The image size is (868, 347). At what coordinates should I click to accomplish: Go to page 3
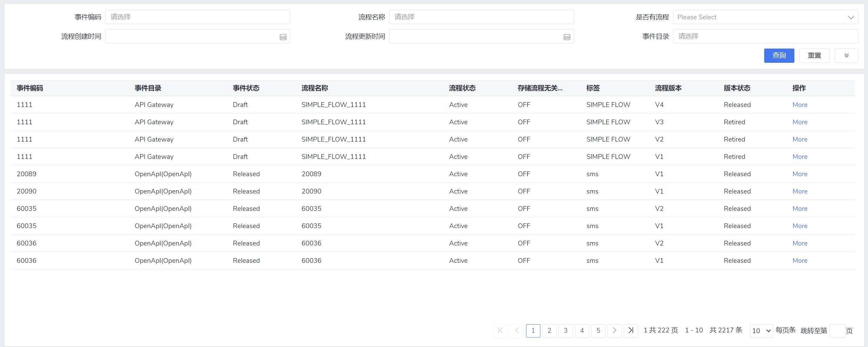(565, 330)
